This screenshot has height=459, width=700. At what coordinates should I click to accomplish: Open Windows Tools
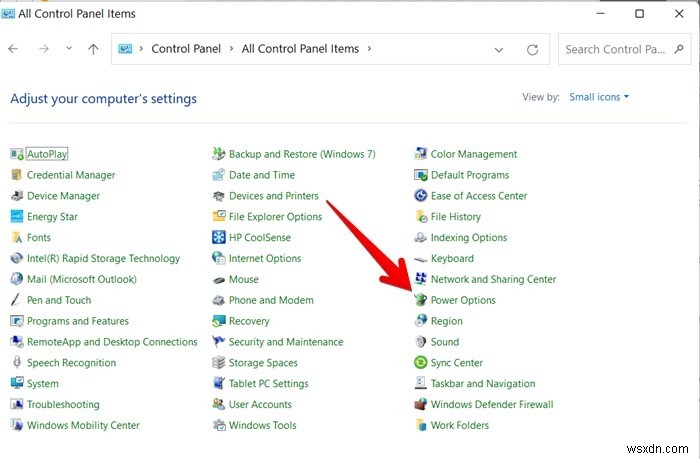tap(262, 425)
